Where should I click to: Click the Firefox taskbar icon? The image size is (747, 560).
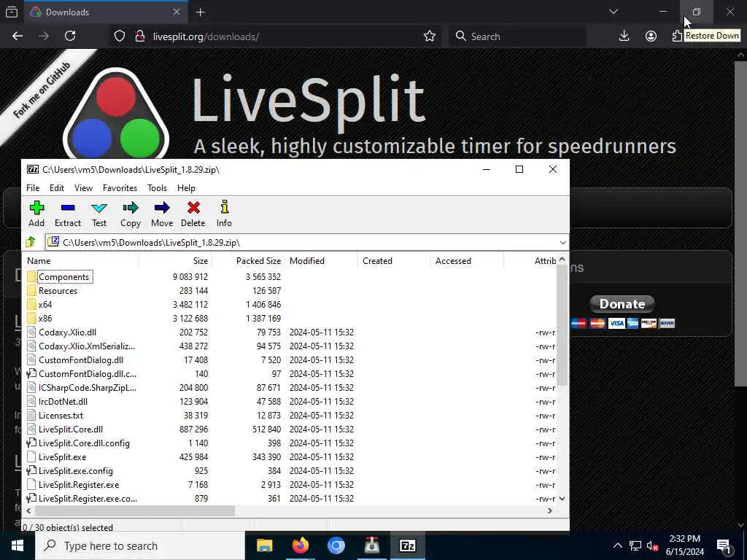point(300,545)
